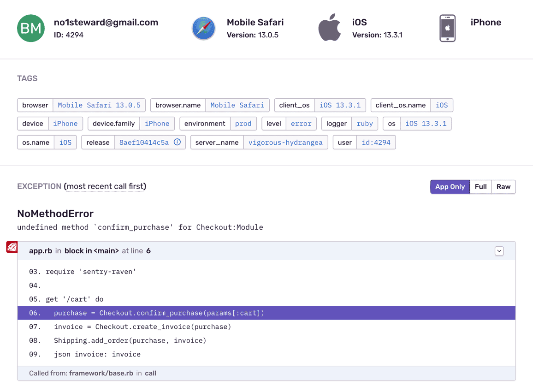This screenshot has height=392, width=533.
Task: Switch stack trace to App Only
Action: [x=450, y=187]
